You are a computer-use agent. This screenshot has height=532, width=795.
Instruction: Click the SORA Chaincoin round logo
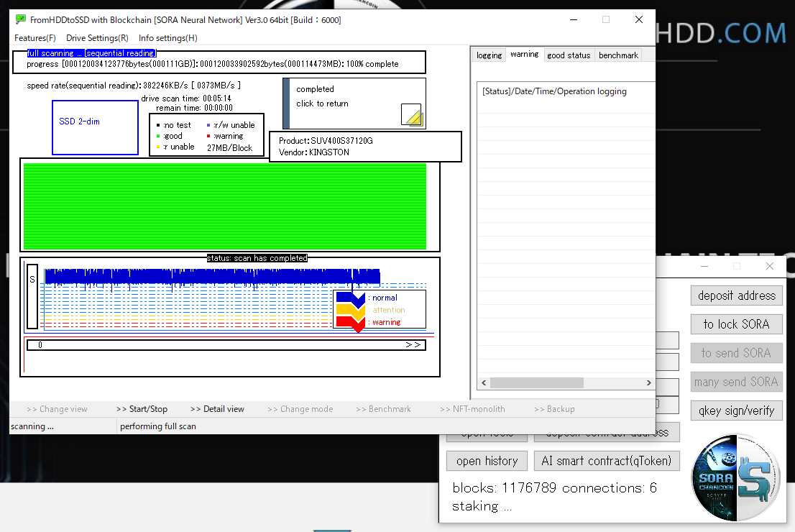point(735,477)
